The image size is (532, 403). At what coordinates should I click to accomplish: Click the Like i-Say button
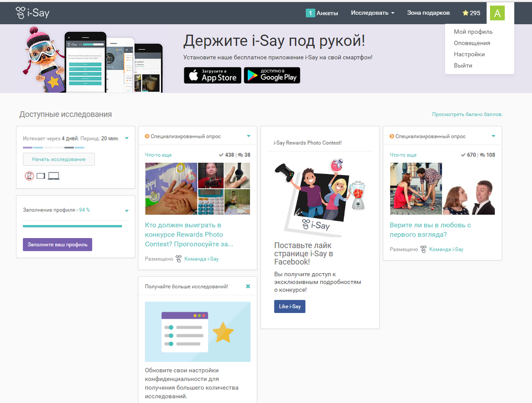289,306
